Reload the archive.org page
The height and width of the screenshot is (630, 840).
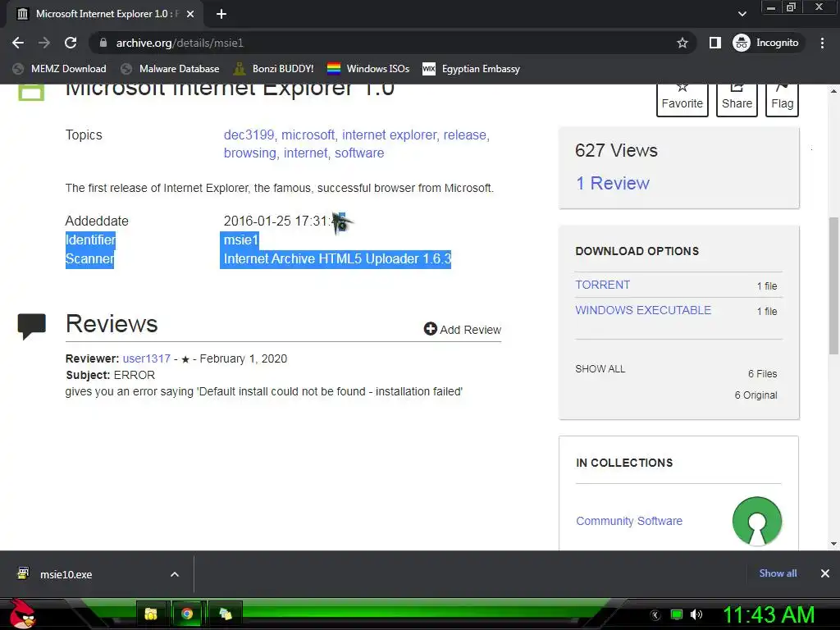click(71, 43)
